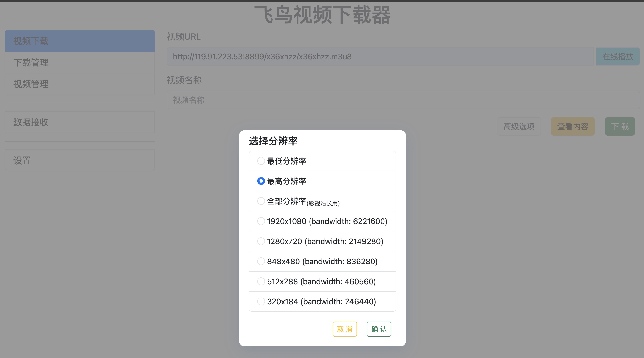
Task: Confirm with the 确认 button
Action: [379, 329]
